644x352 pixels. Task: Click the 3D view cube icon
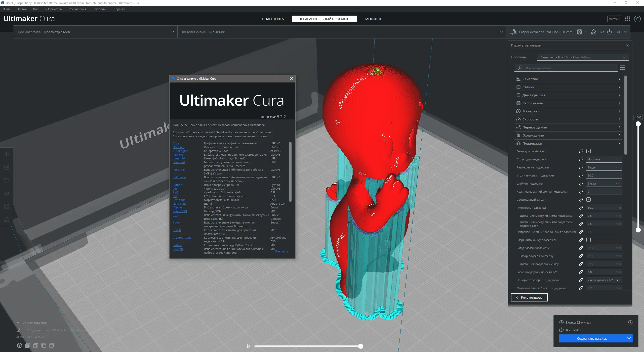[x=20, y=345]
